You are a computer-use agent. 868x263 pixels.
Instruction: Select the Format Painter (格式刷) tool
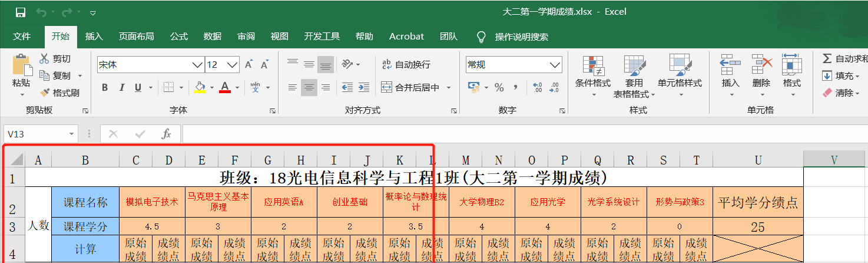point(59,93)
